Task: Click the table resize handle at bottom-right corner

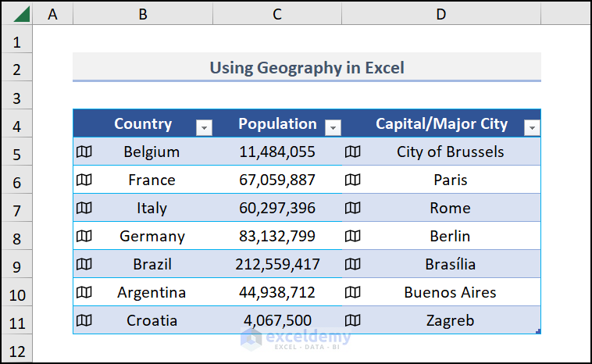Action: tap(538, 332)
